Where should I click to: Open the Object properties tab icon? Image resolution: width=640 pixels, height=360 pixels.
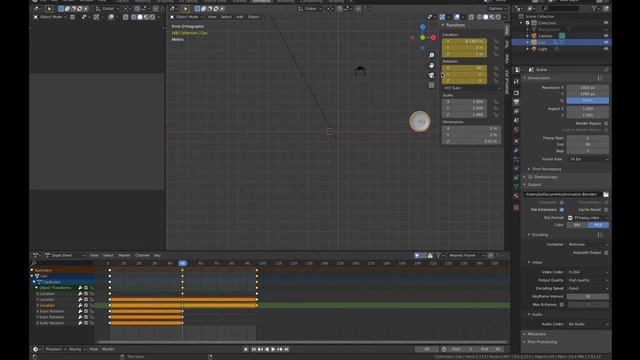point(516,141)
